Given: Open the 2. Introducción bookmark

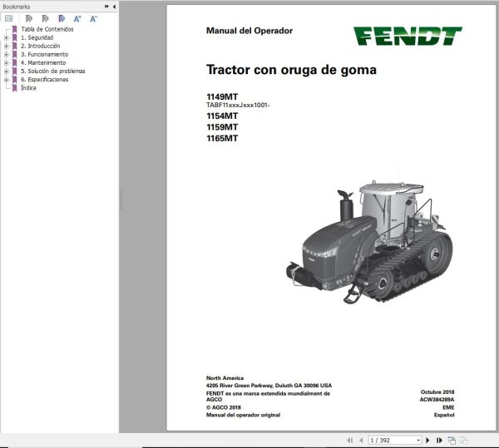Looking at the screenshot, I should (41, 46).
